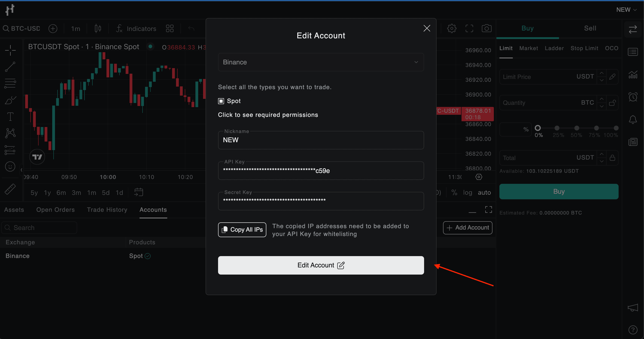Click the app logo icon

[x=10, y=10]
